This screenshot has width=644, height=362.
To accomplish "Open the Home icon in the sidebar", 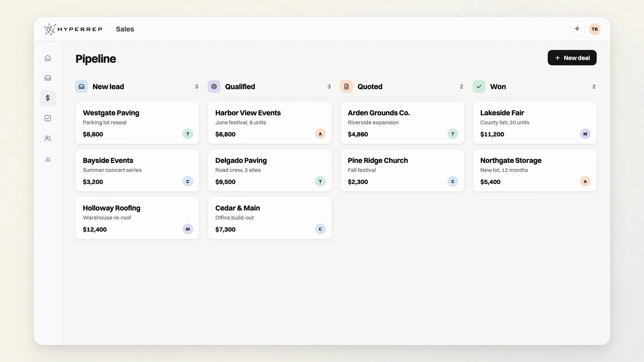I will [x=48, y=58].
